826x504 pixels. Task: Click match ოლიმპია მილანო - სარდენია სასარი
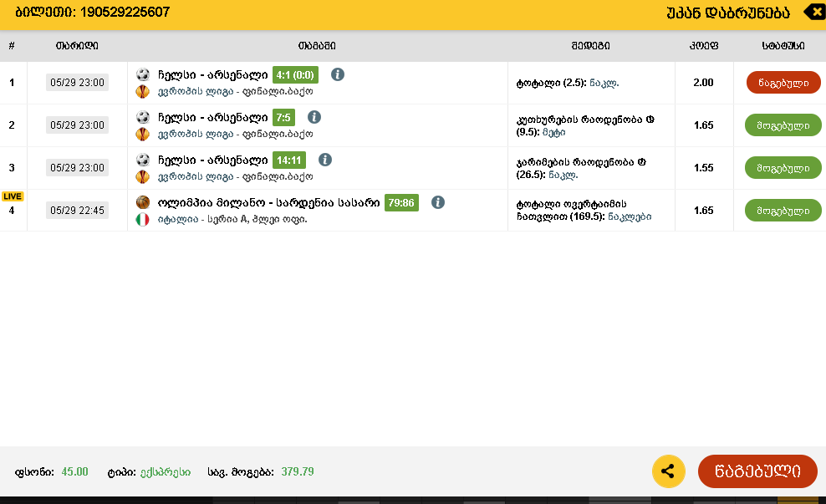(x=268, y=203)
